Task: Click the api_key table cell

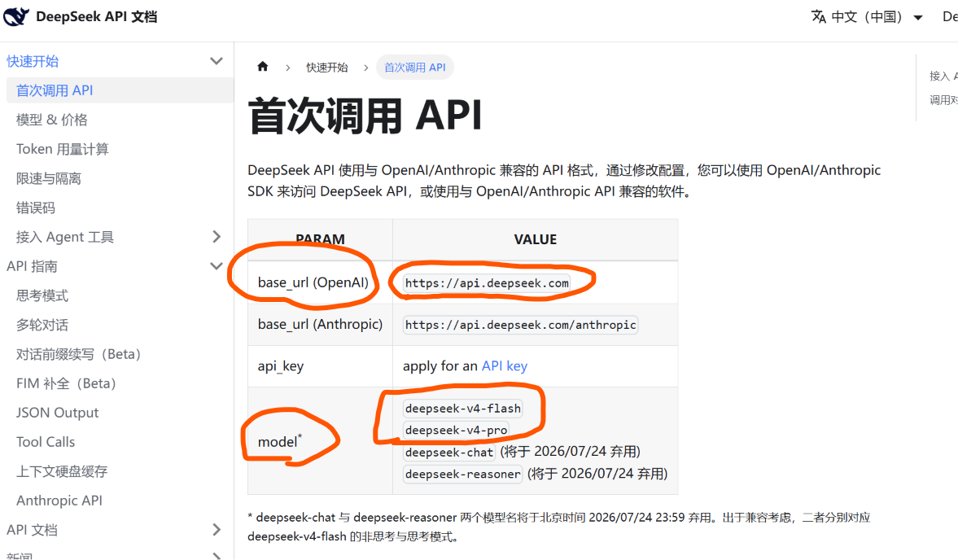Action: click(320, 365)
